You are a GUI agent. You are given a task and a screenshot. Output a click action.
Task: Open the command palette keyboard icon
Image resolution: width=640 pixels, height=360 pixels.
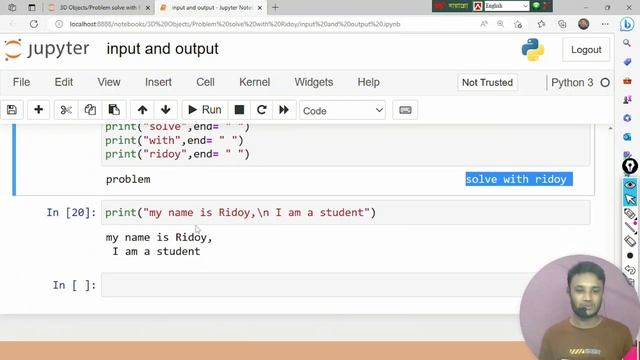point(405,110)
